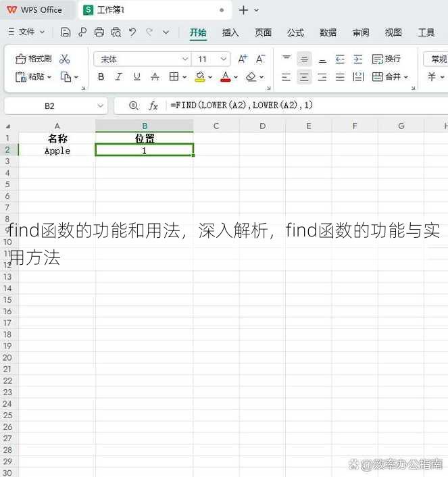Screen dimensions: 448x477
Task: Click the Justify alignment icon
Action: click(340, 76)
